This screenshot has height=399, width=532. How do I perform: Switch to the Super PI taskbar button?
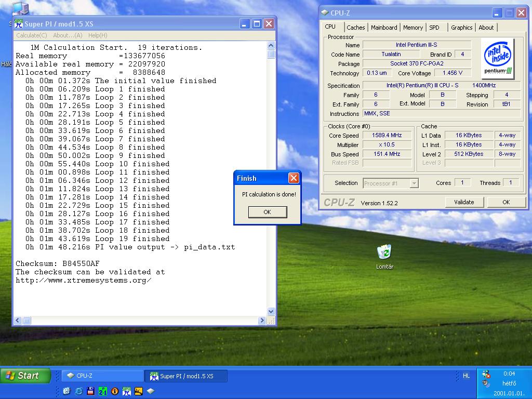click(x=186, y=376)
